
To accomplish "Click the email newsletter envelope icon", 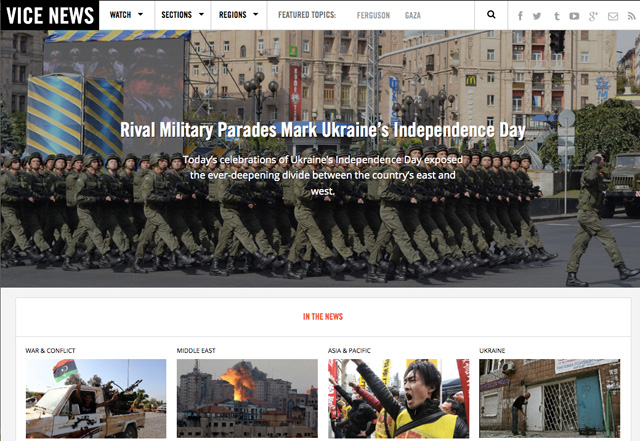I will pos(613,16).
